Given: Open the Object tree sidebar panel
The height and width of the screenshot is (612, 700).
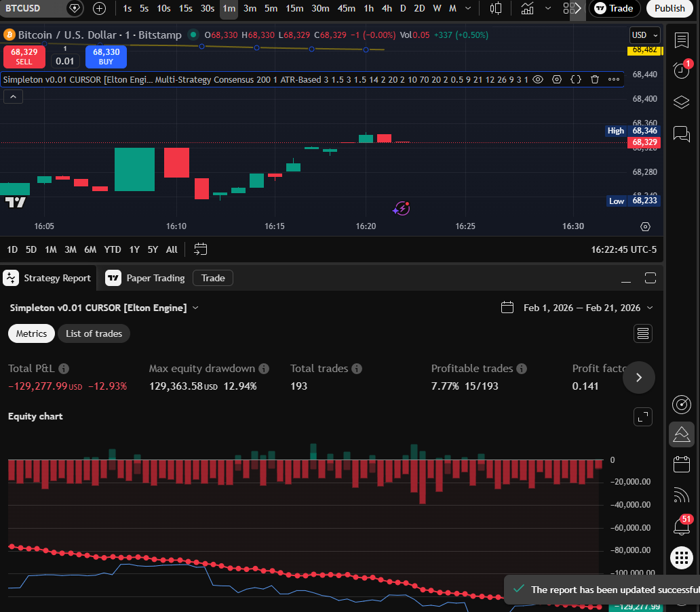Looking at the screenshot, I should [x=681, y=102].
